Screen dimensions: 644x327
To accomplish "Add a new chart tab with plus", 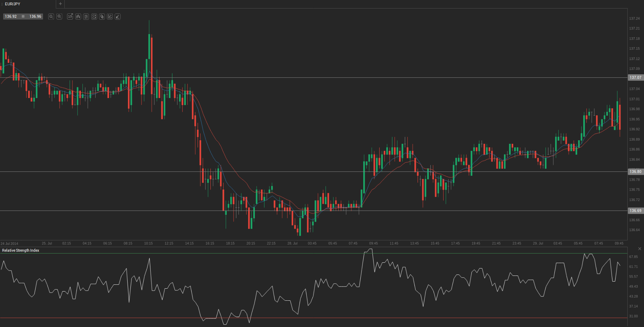I will pos(60,4).
